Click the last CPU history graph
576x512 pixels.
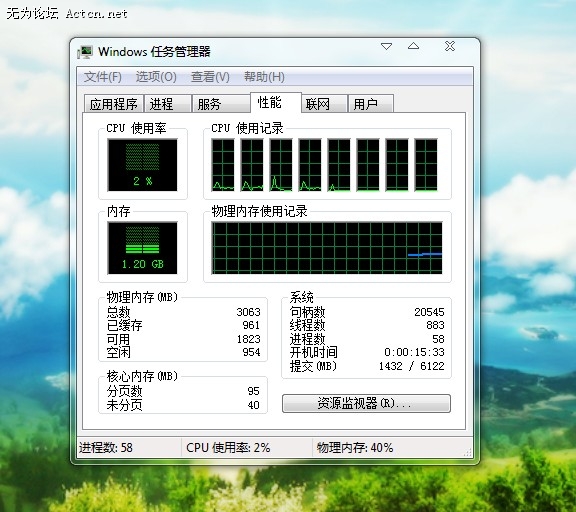coord(426,165)
